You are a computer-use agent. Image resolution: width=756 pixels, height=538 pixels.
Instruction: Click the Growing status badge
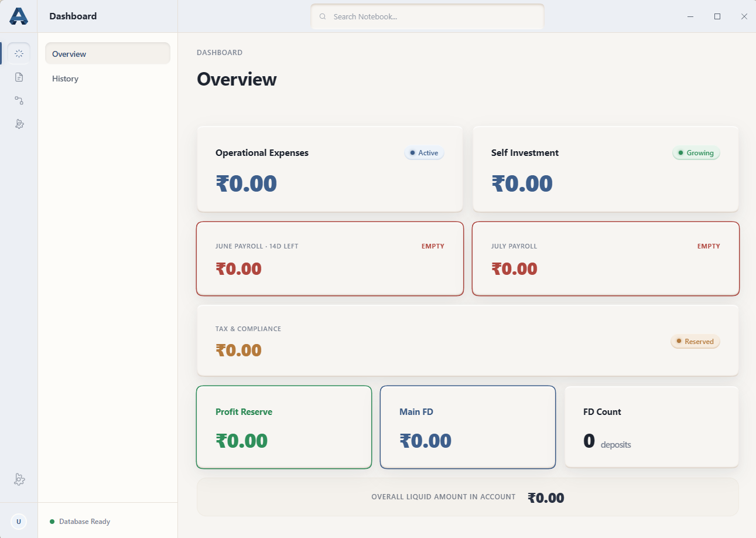coord(696,153)
